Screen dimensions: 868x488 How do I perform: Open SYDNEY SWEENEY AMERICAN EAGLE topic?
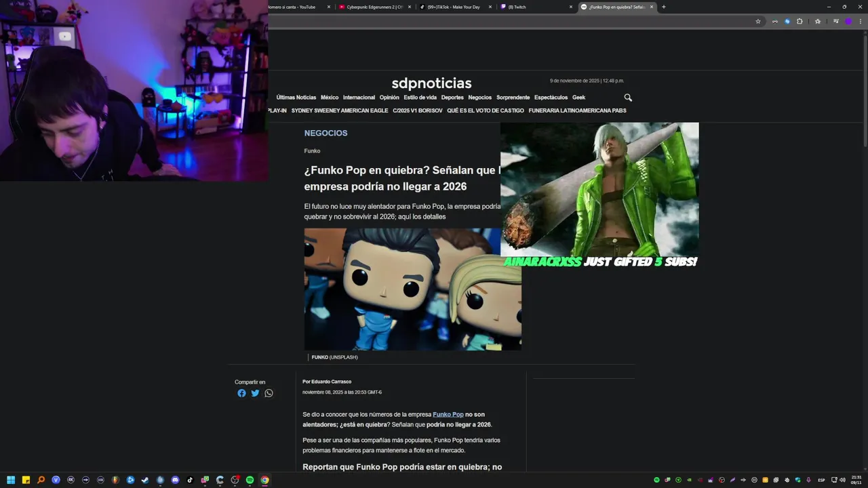pyautogui.click(x=340, y=110)
